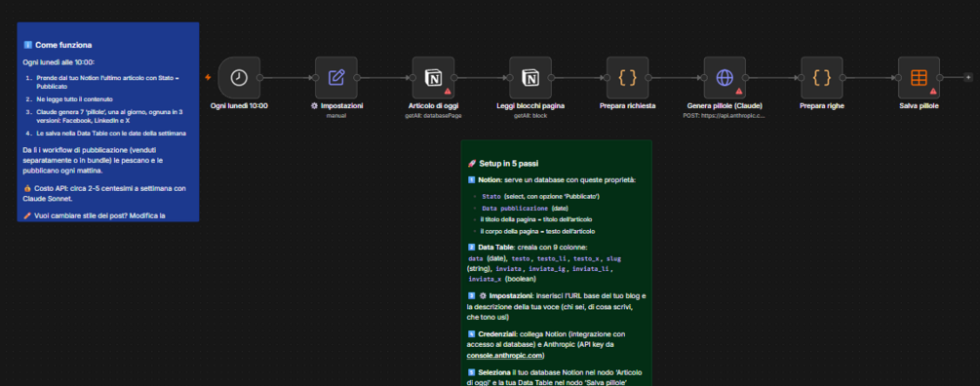Open the 'Leggi blocchi pagina' Notion node
This screenshot has width=980, height=386.
(530, 77)
